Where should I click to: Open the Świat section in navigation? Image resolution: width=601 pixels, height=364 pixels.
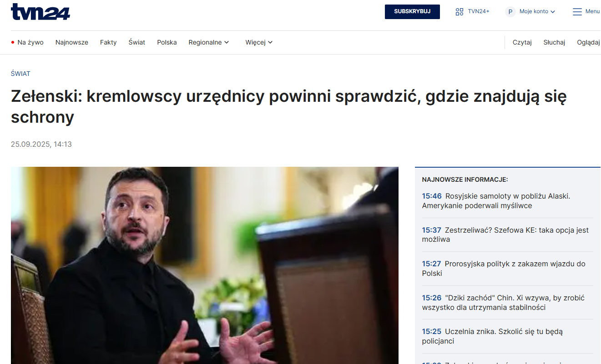137,42
